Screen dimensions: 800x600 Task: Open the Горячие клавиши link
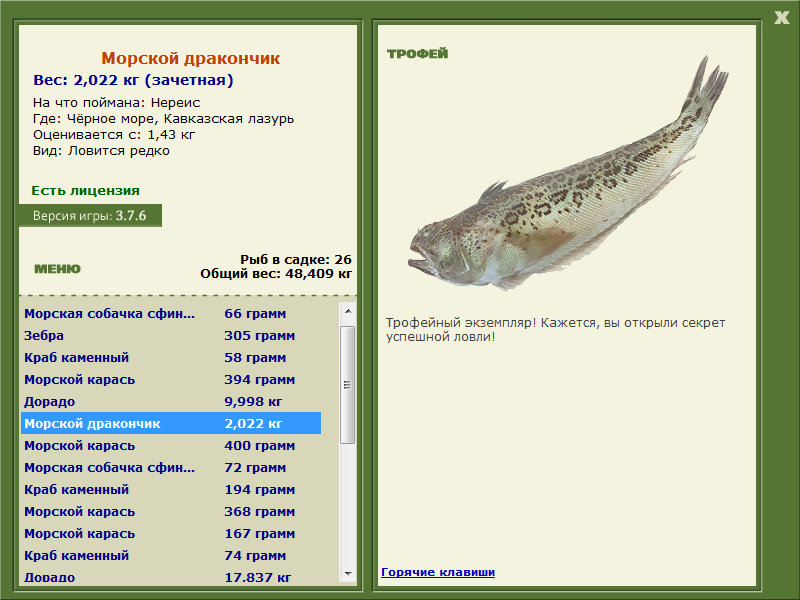point(438,572)
